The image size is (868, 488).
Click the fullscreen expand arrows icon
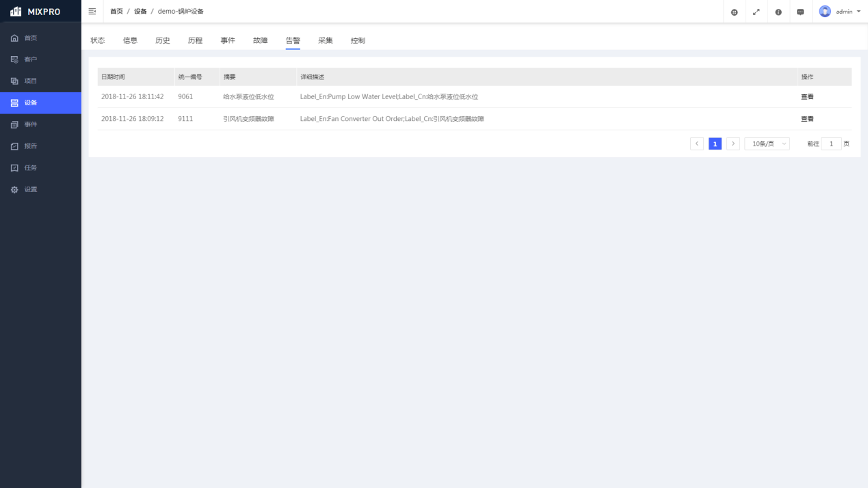pyautogui.click(x=757, y=12)
